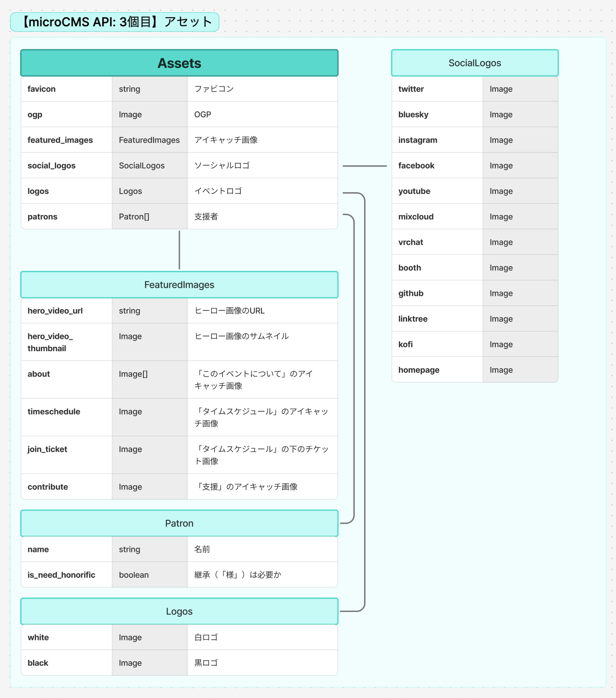Click the Logos table header
616x698 pixels.
pyautogui.click(x=179, y=611)
